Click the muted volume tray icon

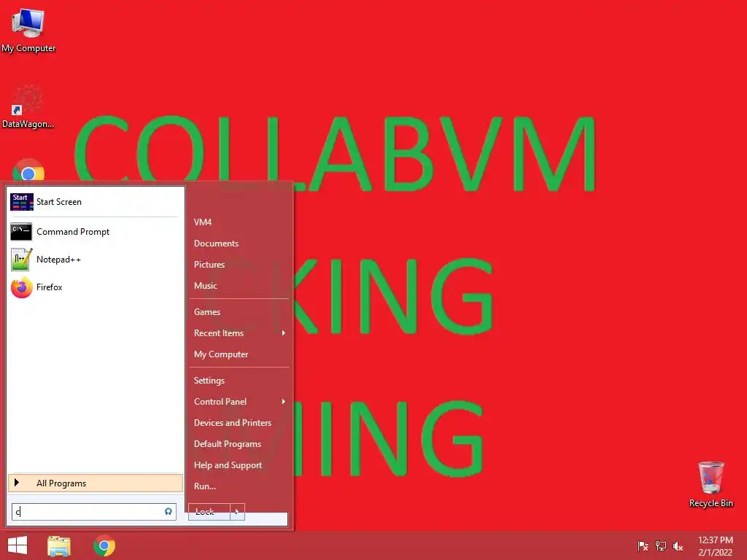[x=678, y=545]
